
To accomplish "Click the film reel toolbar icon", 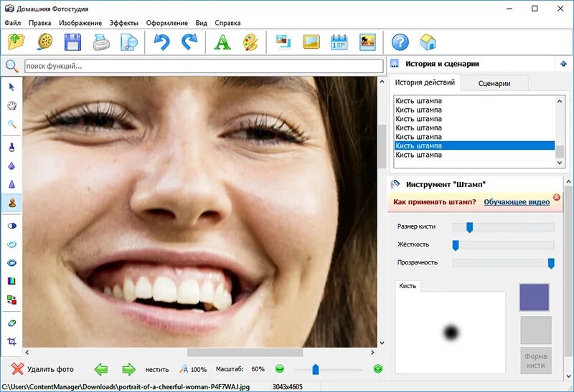I will 44,42.
